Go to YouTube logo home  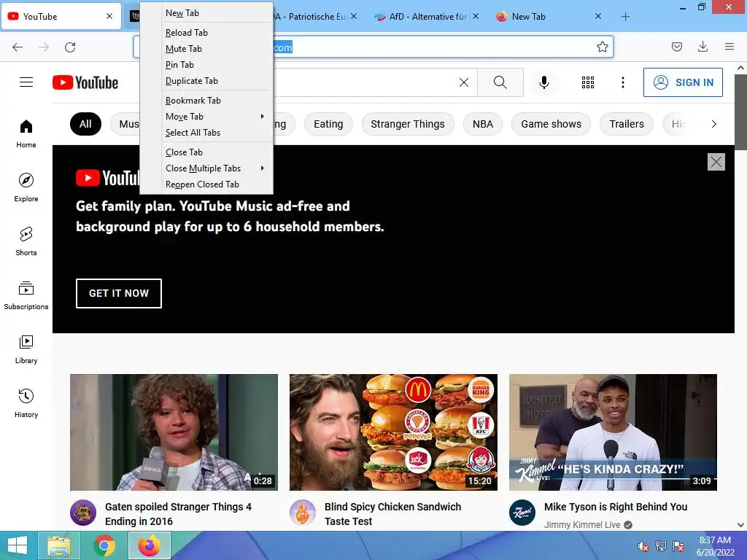pos(85,82)
